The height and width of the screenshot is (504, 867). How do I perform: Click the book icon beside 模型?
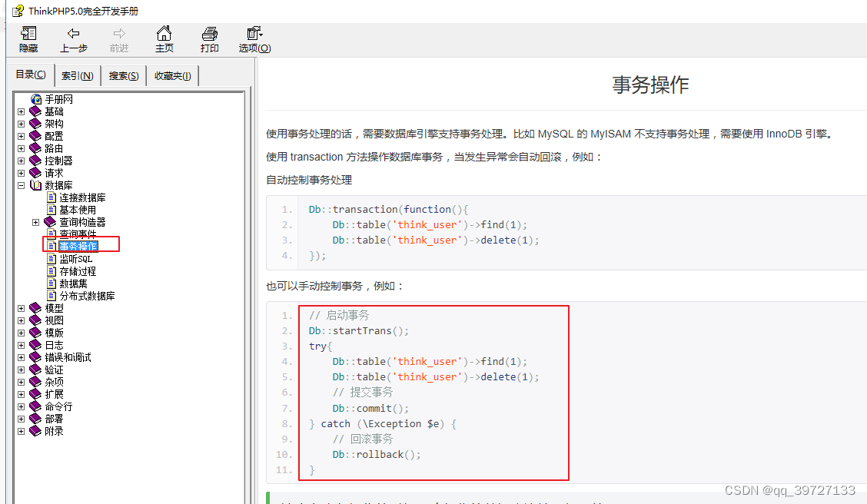tap(35, 308)
